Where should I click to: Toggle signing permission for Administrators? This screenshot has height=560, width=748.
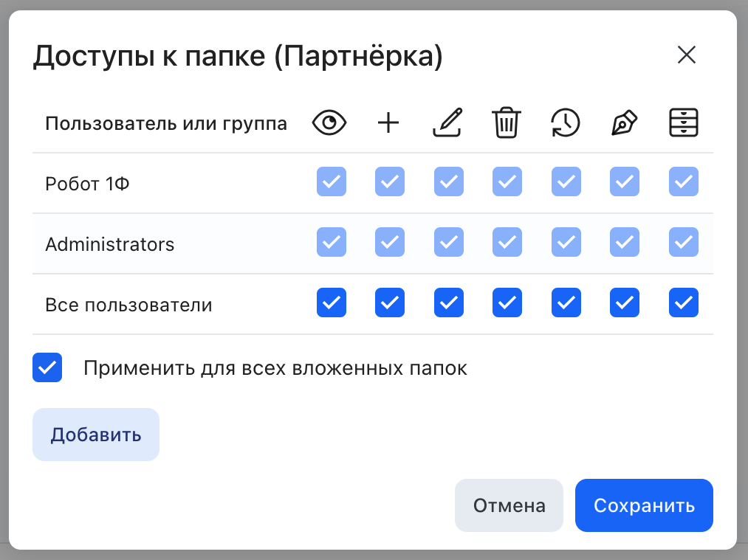[625, 242]
